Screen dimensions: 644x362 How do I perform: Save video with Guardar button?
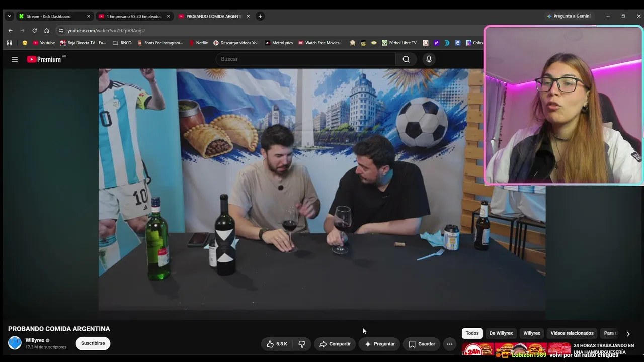[422, 344]
